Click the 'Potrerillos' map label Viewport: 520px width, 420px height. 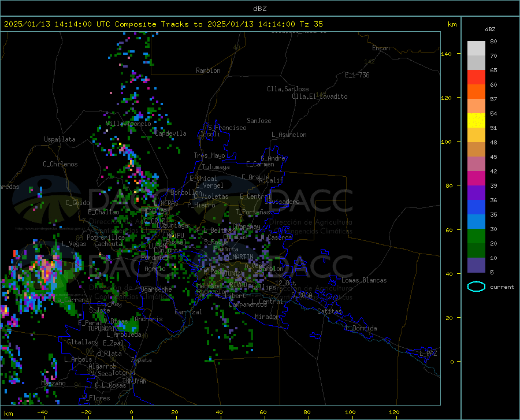[x=106, y=237]
